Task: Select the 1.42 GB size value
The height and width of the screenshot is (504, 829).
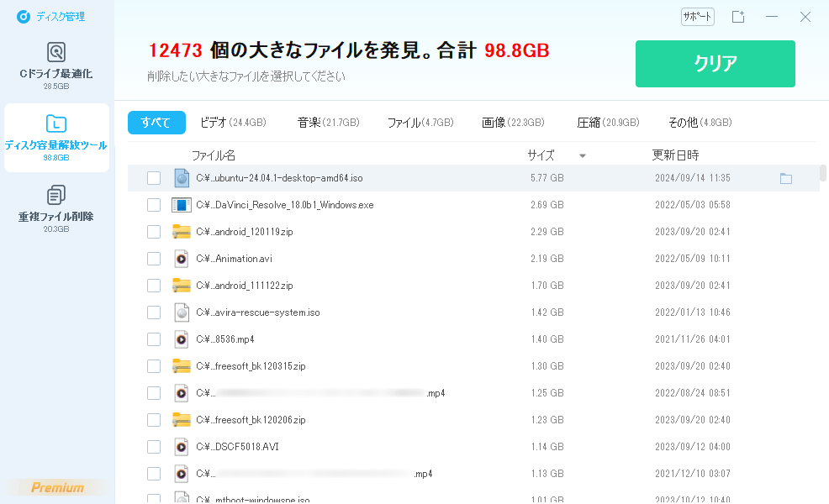Action: (547, 312)
